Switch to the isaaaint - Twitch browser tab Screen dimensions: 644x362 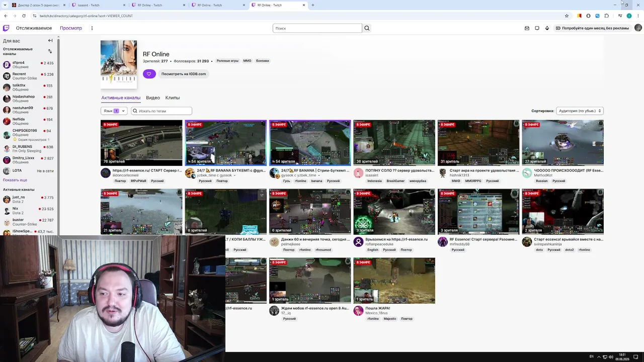(x=99, y=5)
